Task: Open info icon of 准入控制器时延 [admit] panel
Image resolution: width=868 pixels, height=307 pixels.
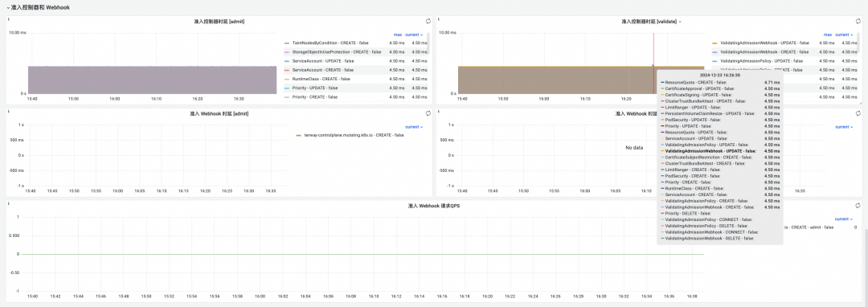Action: tap(9, 19)
